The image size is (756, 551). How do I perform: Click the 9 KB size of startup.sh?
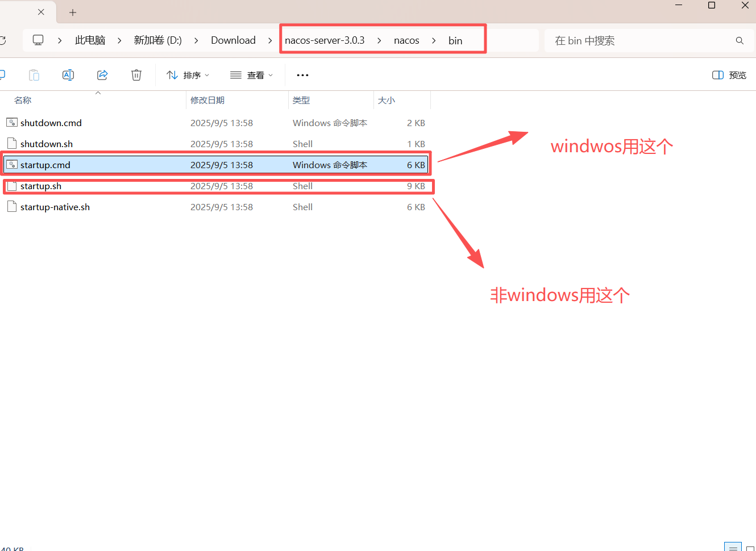[x=416, y=186]
